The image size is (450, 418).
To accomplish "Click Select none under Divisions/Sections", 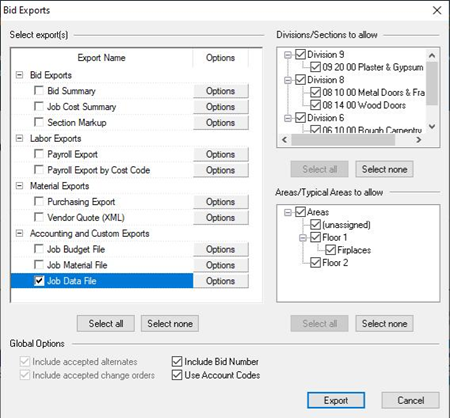I will 384,169.
